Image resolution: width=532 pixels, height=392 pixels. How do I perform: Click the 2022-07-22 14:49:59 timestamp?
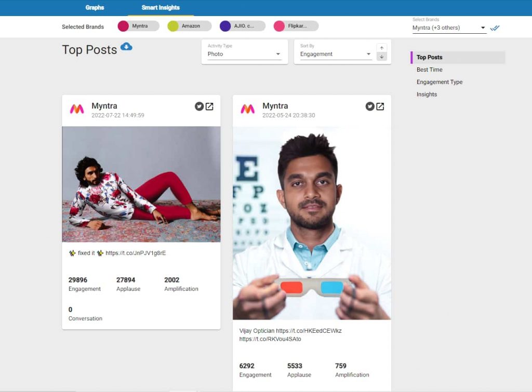coord(118,115)
